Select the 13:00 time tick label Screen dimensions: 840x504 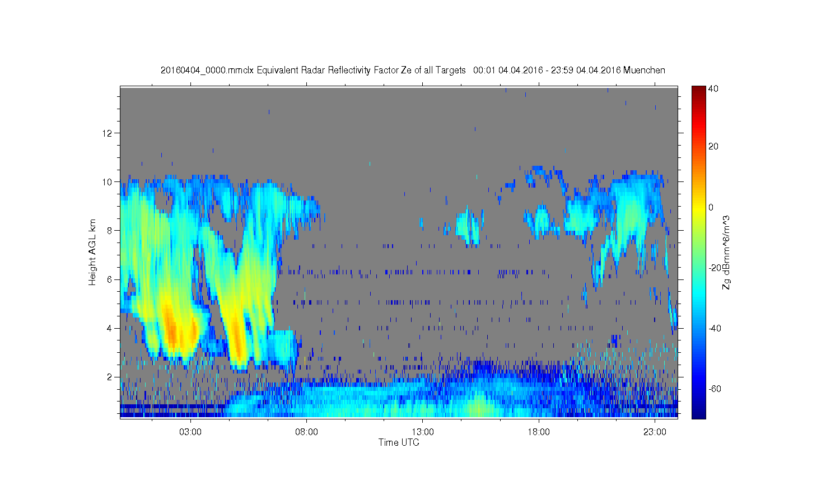pos(423,432)
